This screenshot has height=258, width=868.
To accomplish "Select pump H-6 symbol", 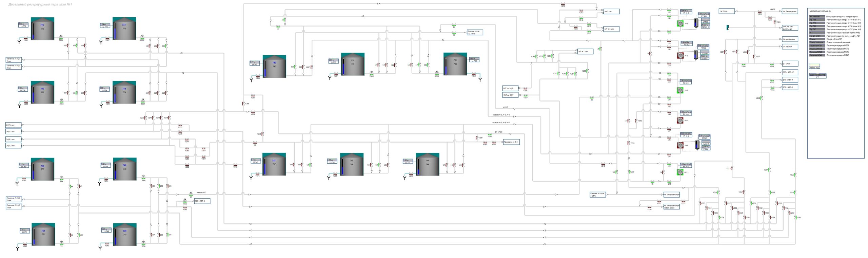I will 680,145.
